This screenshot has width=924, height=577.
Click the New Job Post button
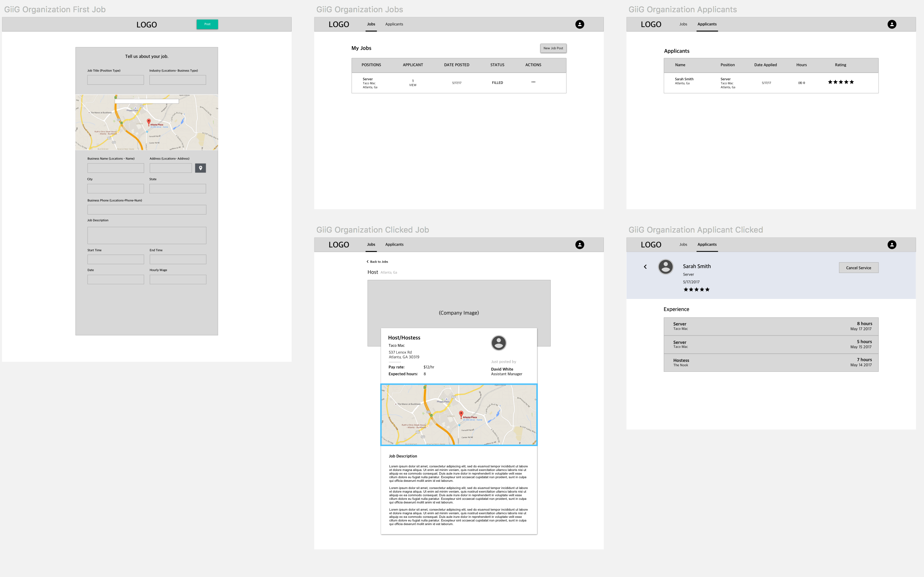(x=553, y=48)
